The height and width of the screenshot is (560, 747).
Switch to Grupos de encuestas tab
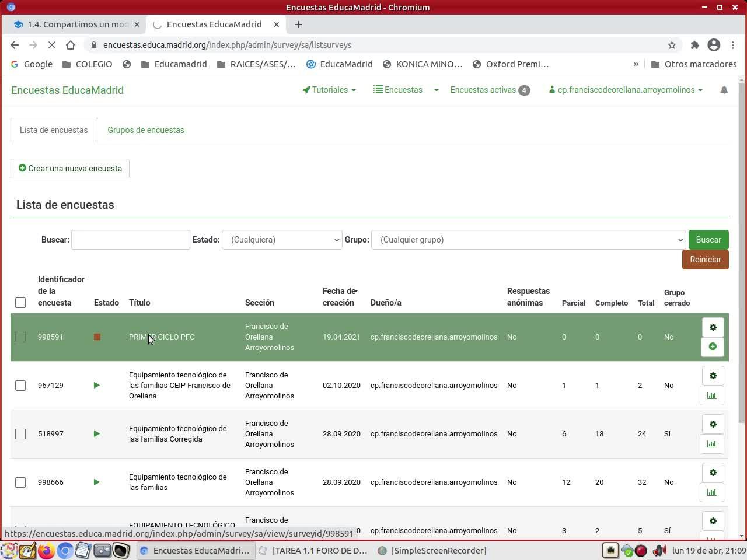coord(145,130)
